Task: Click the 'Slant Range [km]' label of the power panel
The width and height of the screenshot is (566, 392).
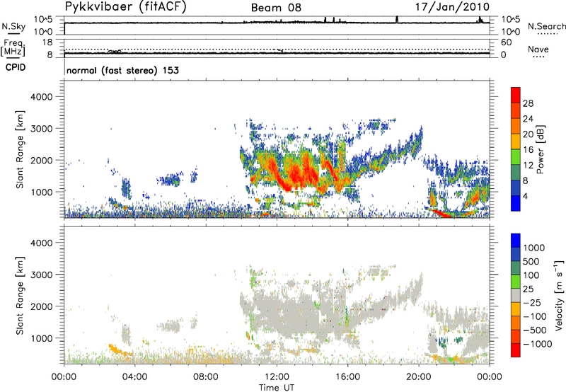Action: (20, 149)
